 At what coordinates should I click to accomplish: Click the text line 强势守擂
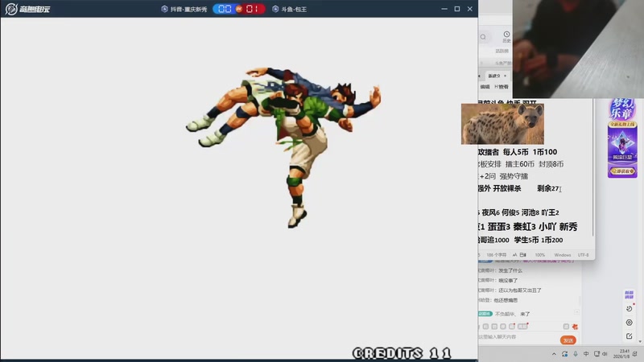coord(514,176)
